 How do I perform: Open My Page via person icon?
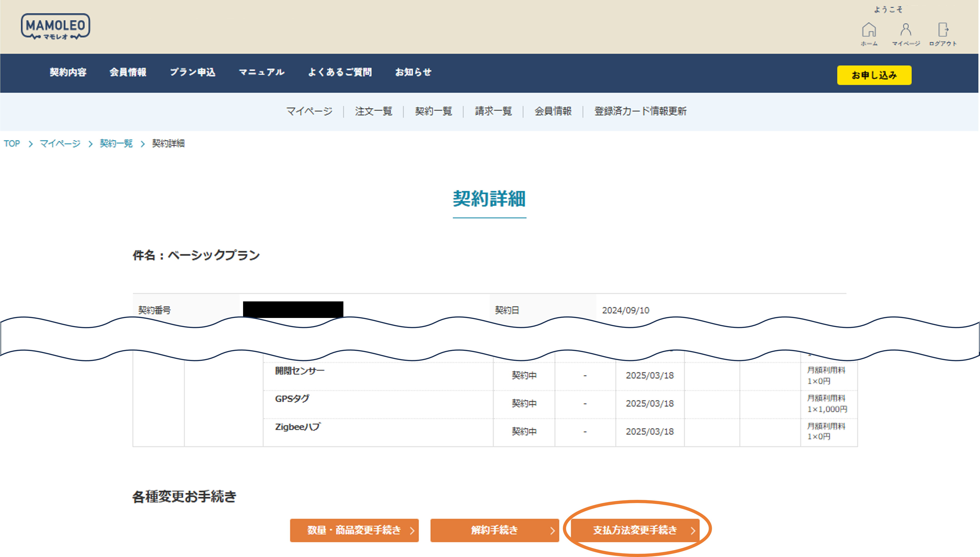[905, 30]
